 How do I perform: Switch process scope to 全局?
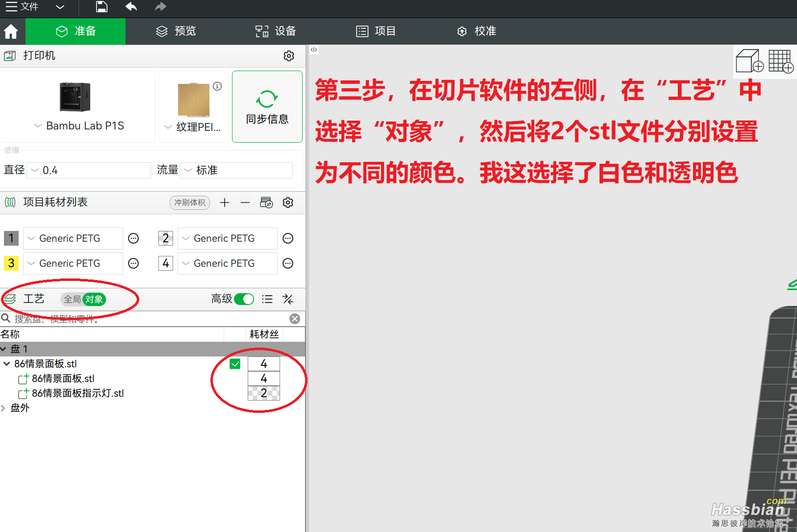tap(72, 299)
